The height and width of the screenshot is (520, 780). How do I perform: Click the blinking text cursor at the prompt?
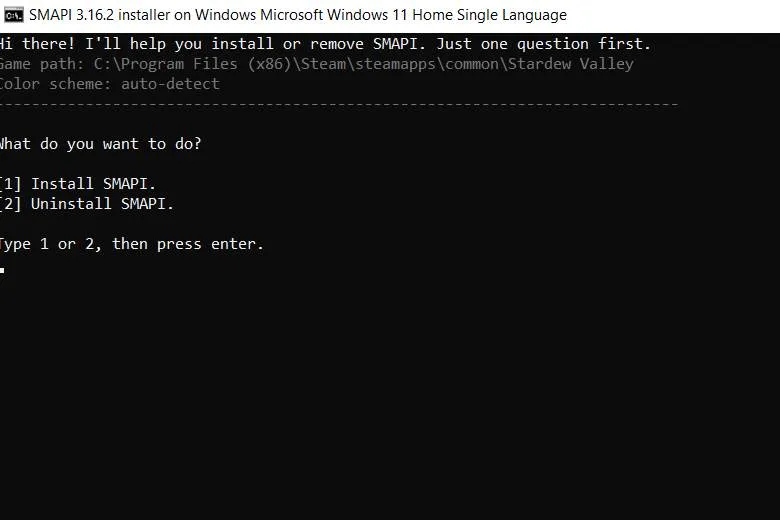coord(3,269)
